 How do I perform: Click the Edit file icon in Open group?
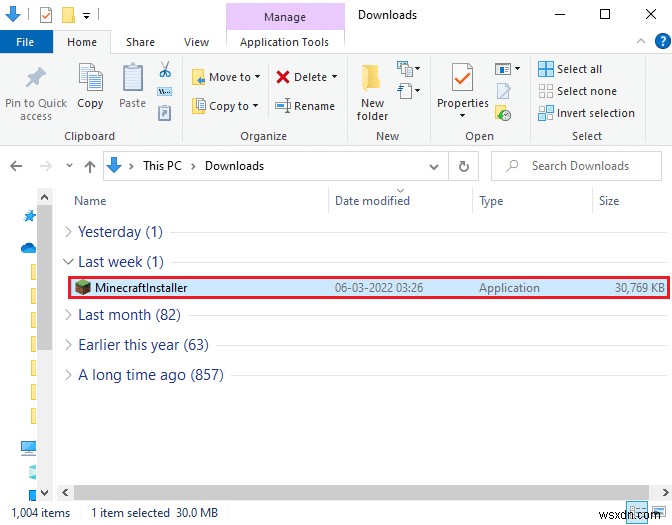pyautogui.click(x=503, y=91)
